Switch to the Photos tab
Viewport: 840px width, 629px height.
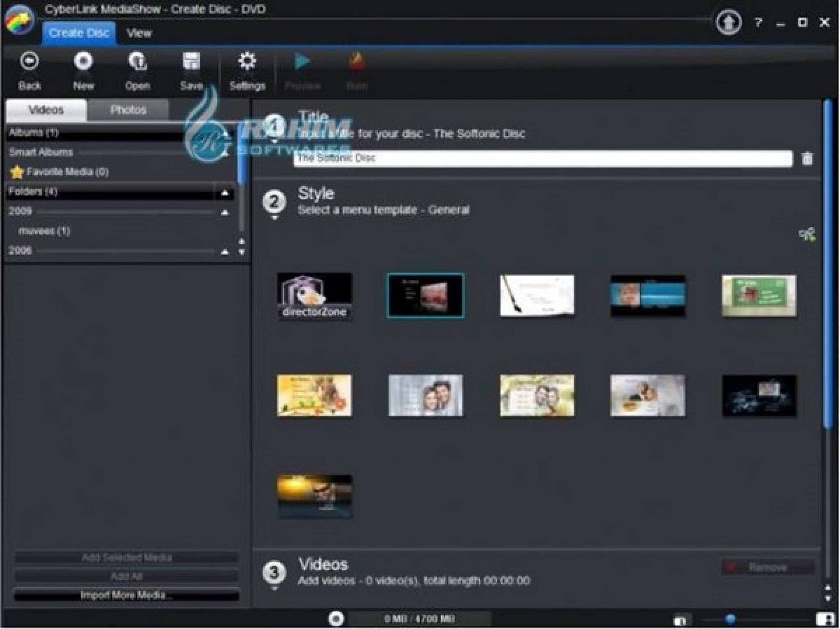click(128, 109)
